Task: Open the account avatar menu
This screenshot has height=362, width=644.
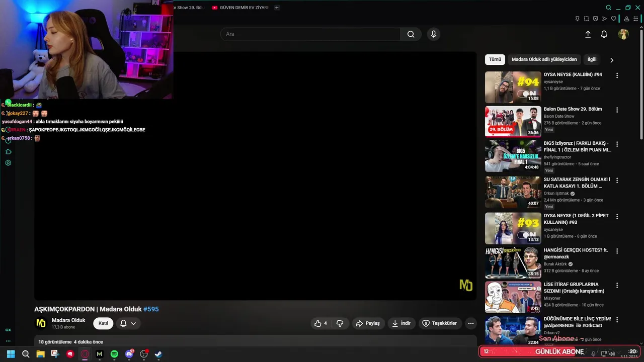Action: (x=623, y=34)
